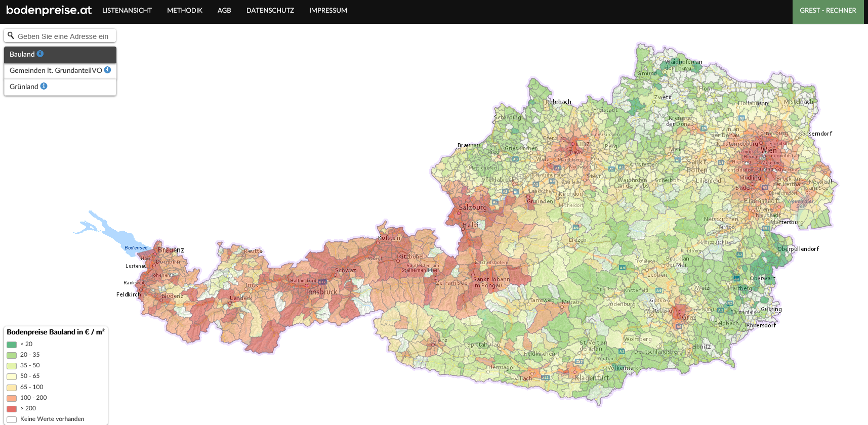Click Innsbruck on the map
Screen dimensions: 868x425
pos(321,292)
